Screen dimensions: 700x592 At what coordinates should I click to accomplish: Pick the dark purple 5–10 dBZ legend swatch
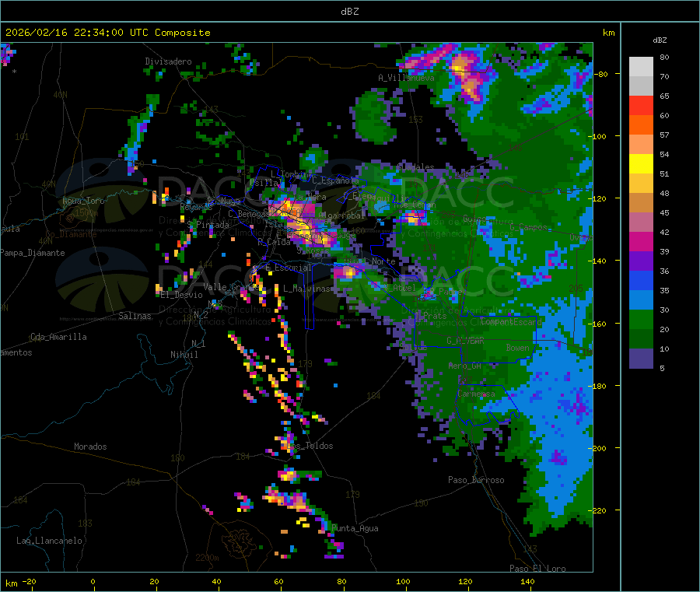[641, 359]
